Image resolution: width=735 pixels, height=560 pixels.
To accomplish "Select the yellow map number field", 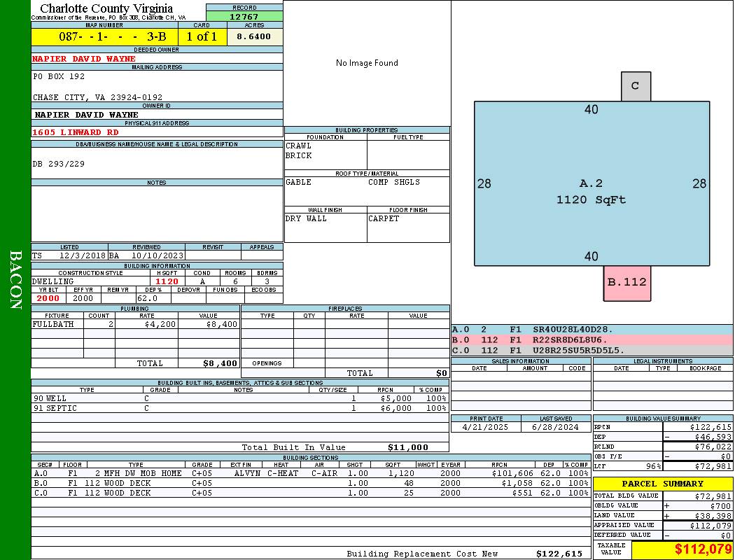I will [104, 37].
